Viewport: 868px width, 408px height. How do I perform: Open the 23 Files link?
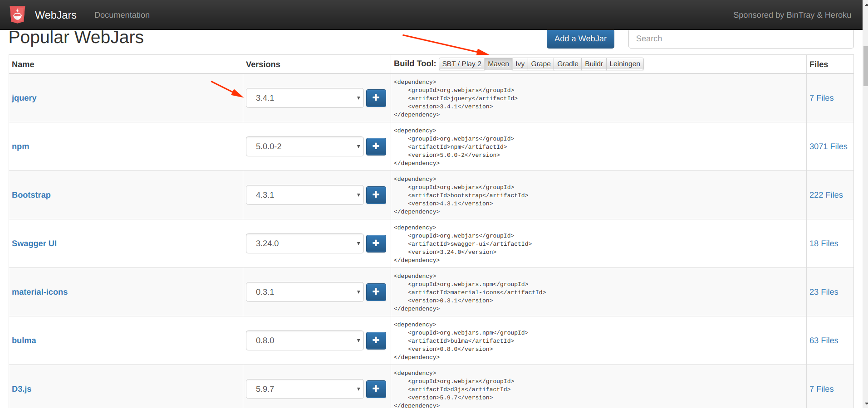coord(824,292)
